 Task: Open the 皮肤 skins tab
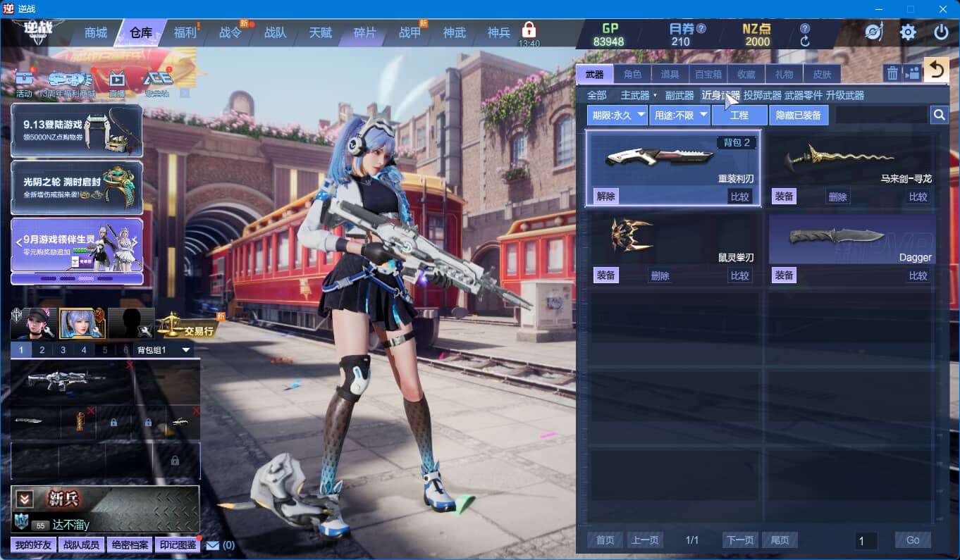pos(823,74)
